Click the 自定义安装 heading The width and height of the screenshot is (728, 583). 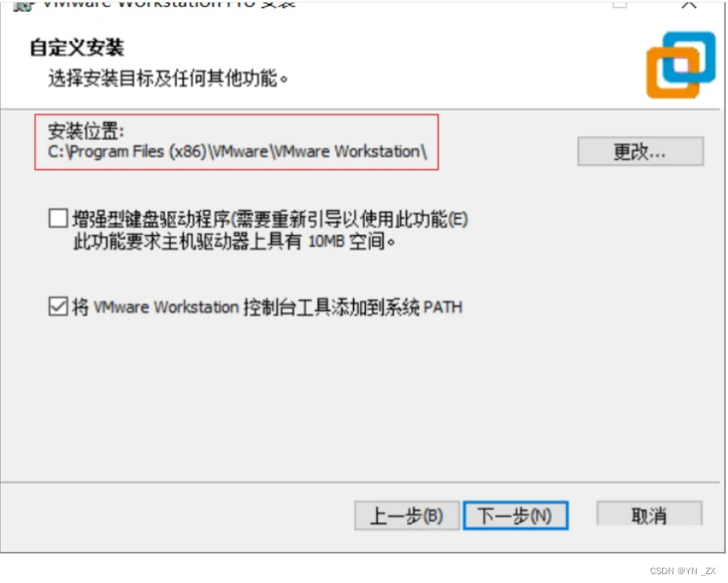[x=77, y=47]
